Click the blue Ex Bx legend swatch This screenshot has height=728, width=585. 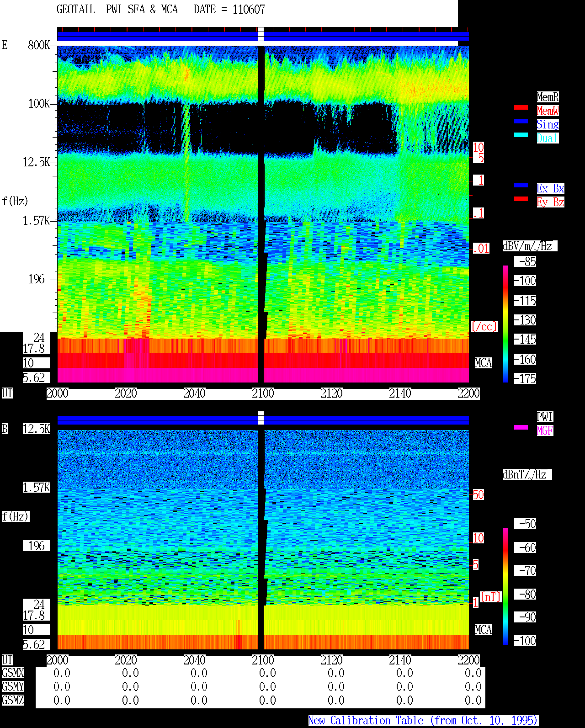tap(521, 185)
